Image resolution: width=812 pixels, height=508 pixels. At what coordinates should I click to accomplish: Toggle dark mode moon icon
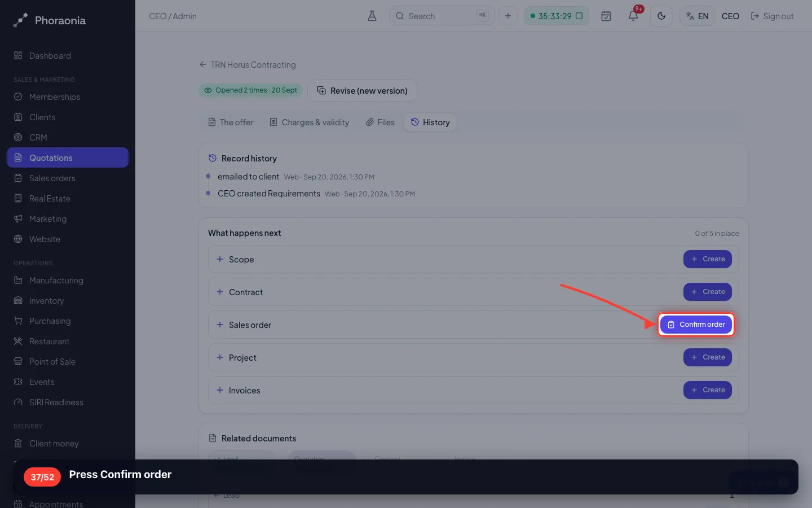pyautogui.click(x=661, y=16)
